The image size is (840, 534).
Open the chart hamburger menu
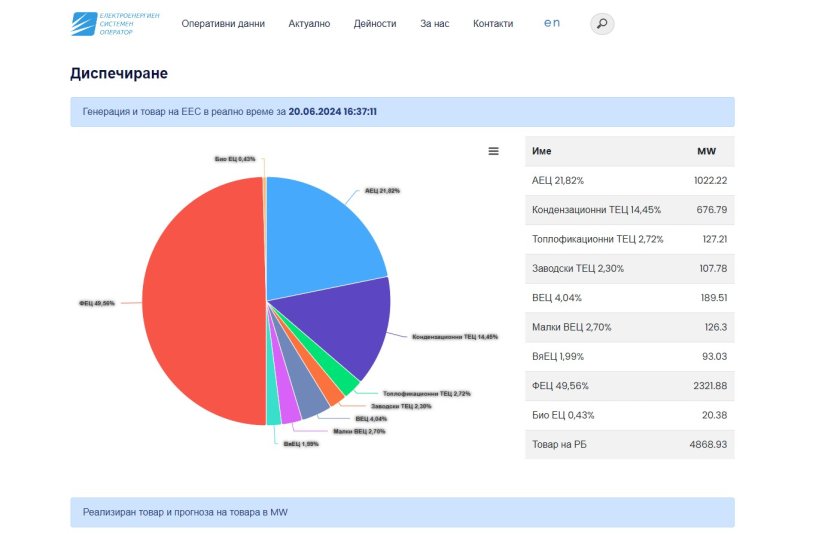(493, 151)
